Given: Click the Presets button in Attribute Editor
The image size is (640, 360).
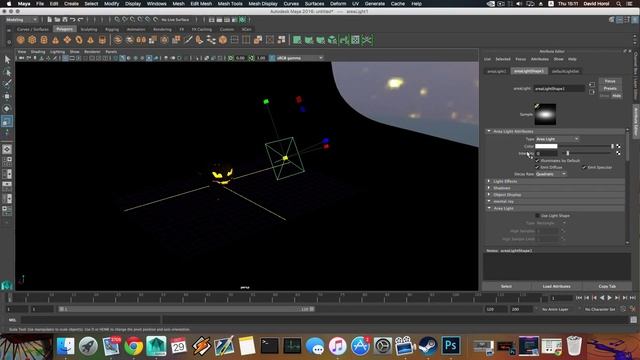Looking at the screenshot, I should [x=610, y=89].
